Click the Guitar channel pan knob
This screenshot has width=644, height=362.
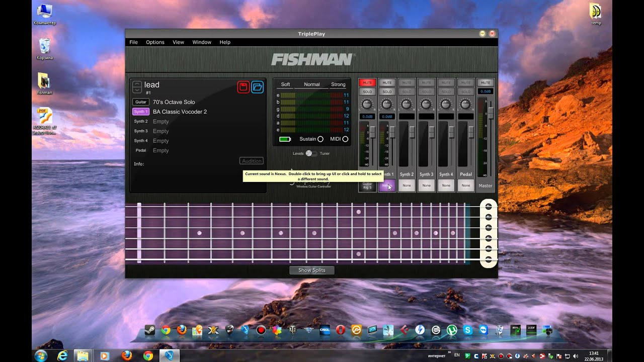coord(367,104)
